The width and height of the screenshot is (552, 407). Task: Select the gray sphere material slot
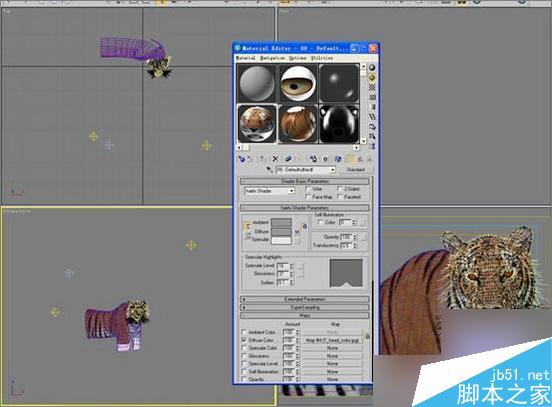(257, 84)
